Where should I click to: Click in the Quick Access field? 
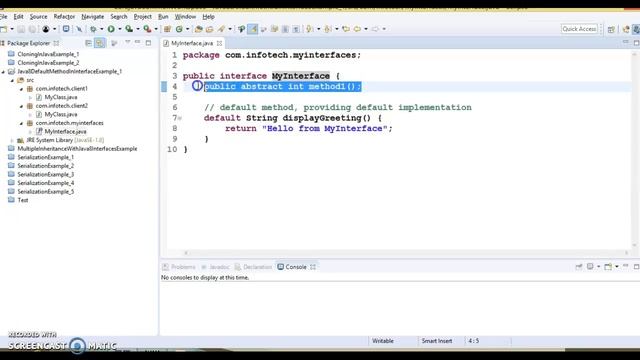[579, 29]
